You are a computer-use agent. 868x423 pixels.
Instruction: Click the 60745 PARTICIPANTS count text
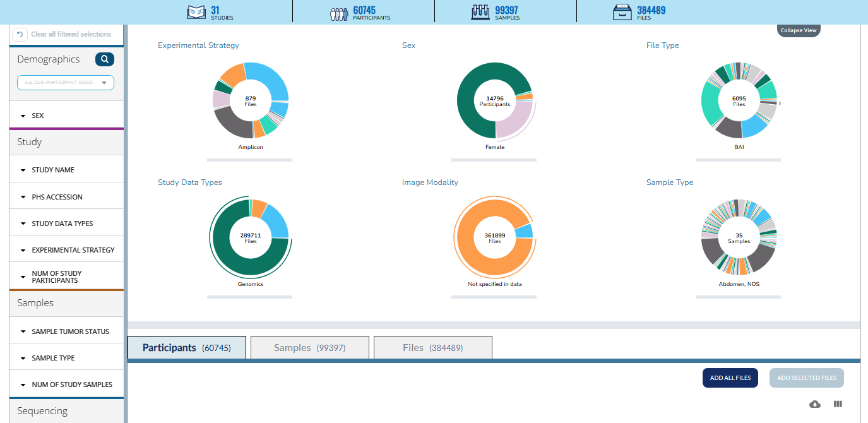click(x=372, y=13)
